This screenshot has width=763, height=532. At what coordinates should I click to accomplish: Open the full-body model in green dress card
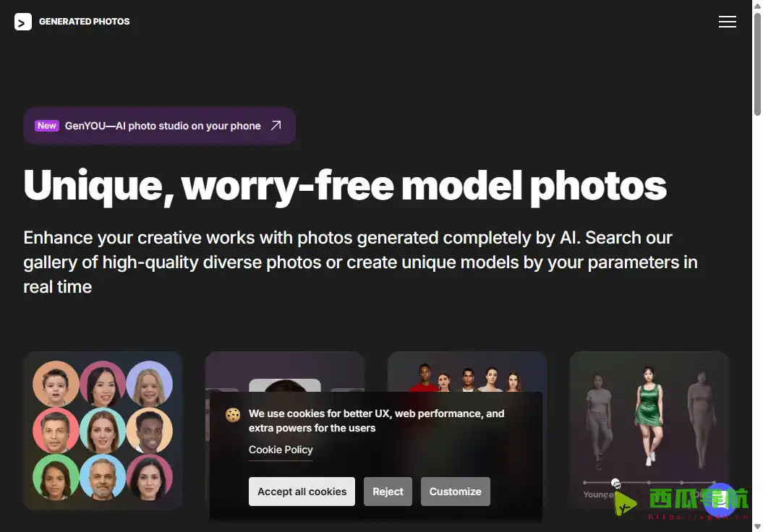coord(649,419)
